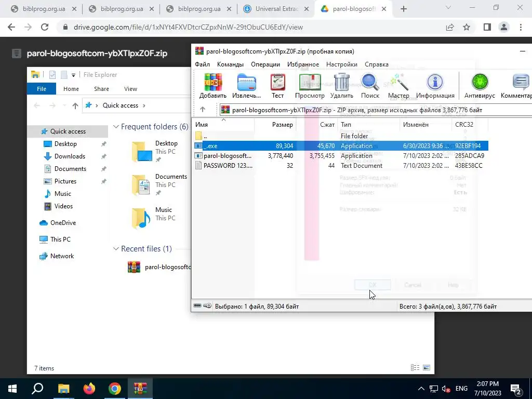
Task: Switch to details view in File Explorer
Action: (415, 367)
